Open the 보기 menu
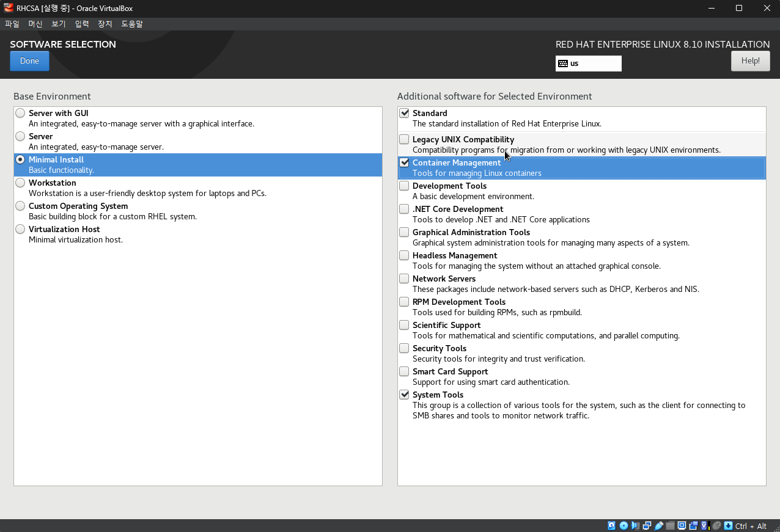 59,24
